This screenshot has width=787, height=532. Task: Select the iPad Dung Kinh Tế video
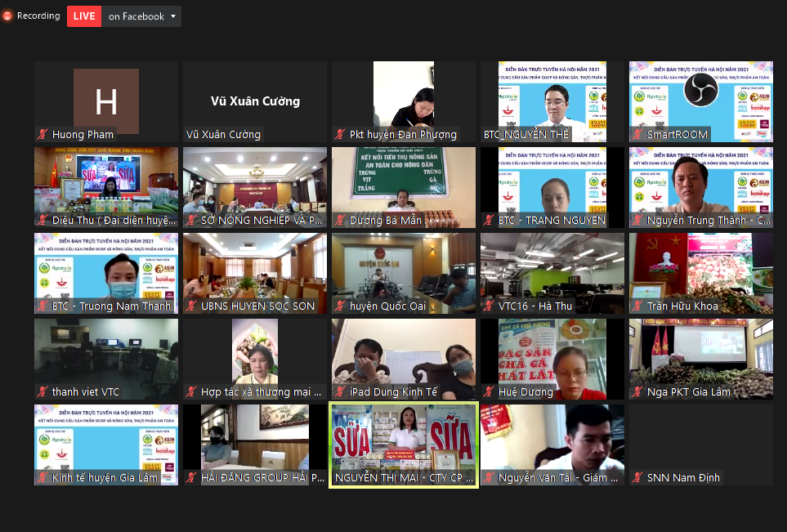(403, 355)
